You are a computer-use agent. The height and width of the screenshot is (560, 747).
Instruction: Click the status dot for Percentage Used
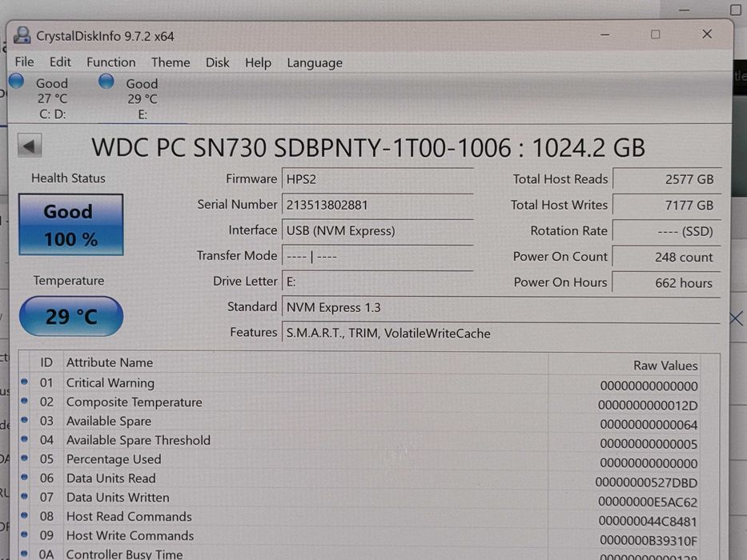coord(24,458)
